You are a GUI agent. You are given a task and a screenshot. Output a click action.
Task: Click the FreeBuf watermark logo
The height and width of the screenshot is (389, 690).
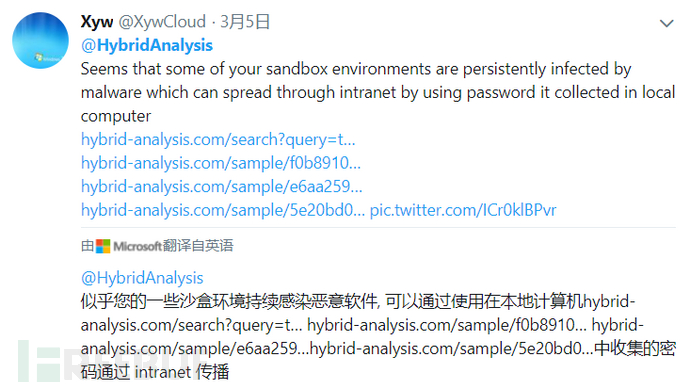[112, 361]
